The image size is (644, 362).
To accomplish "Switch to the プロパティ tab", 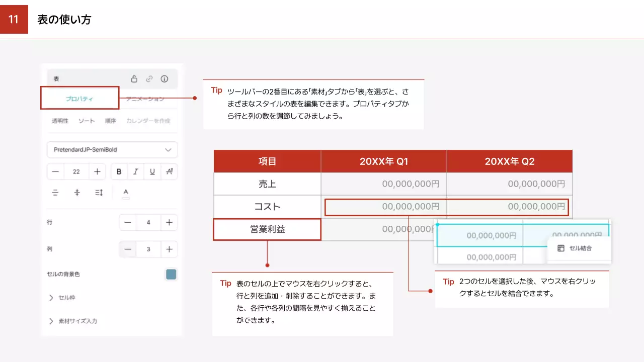I will [79, 99].
